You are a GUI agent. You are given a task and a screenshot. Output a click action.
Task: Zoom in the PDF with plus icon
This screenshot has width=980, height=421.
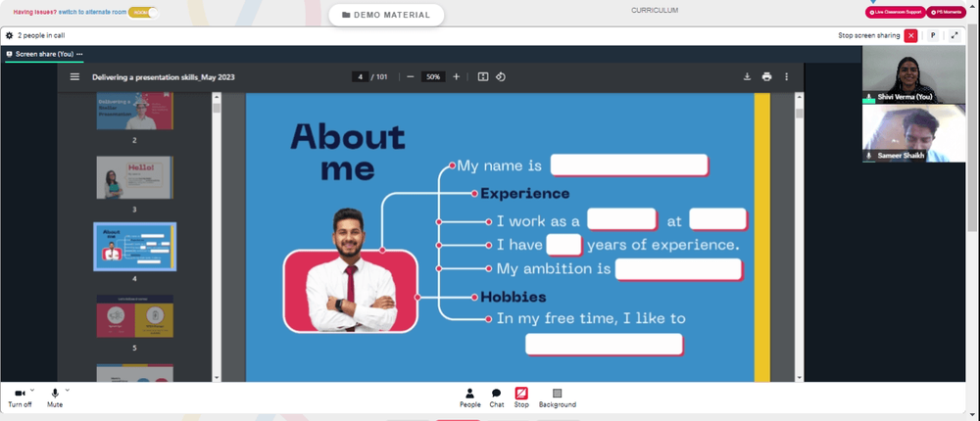(457, 76)
